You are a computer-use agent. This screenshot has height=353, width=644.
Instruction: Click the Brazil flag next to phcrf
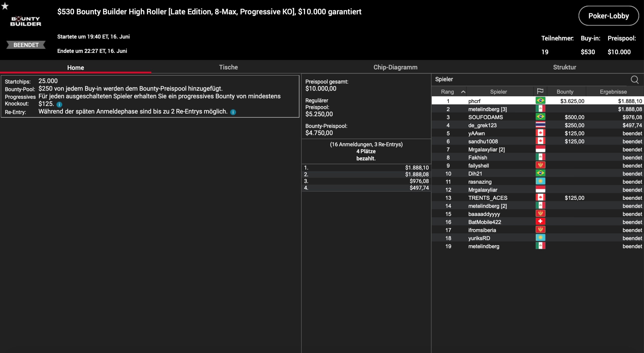tap(540, 101)
